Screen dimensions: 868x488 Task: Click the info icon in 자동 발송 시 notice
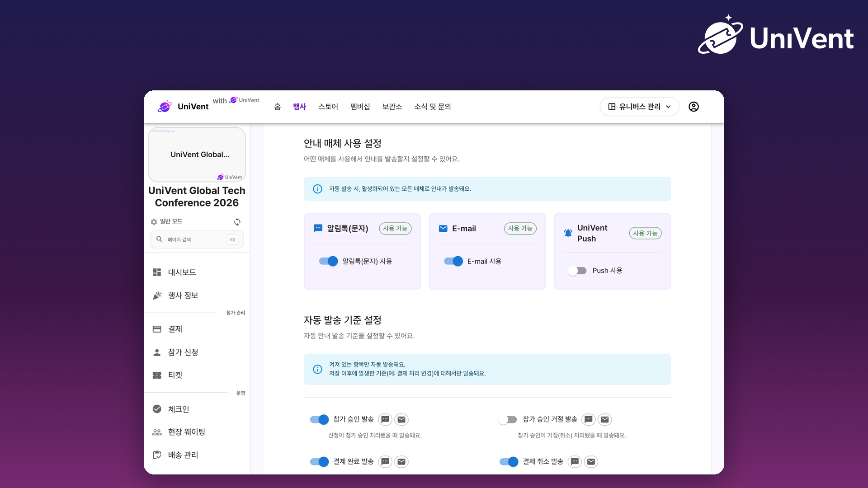[x=318, y=189]
